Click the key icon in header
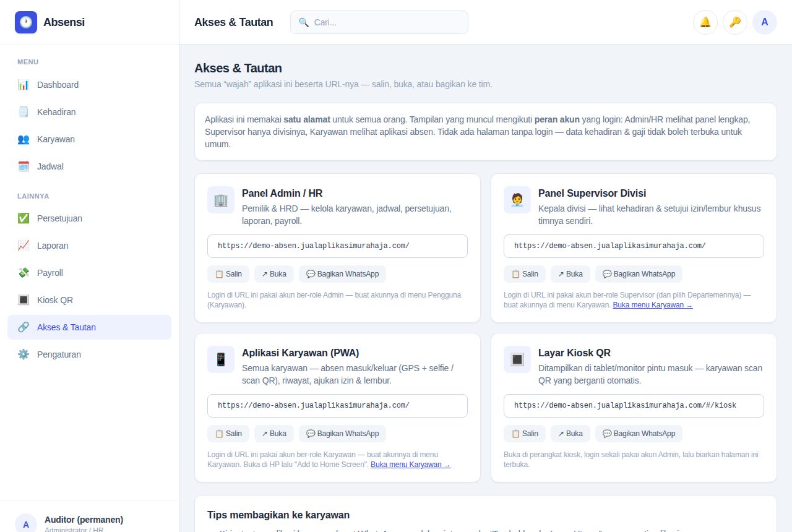Image resolution: width=792 pixels, height=532 pixels. point(735,22)
